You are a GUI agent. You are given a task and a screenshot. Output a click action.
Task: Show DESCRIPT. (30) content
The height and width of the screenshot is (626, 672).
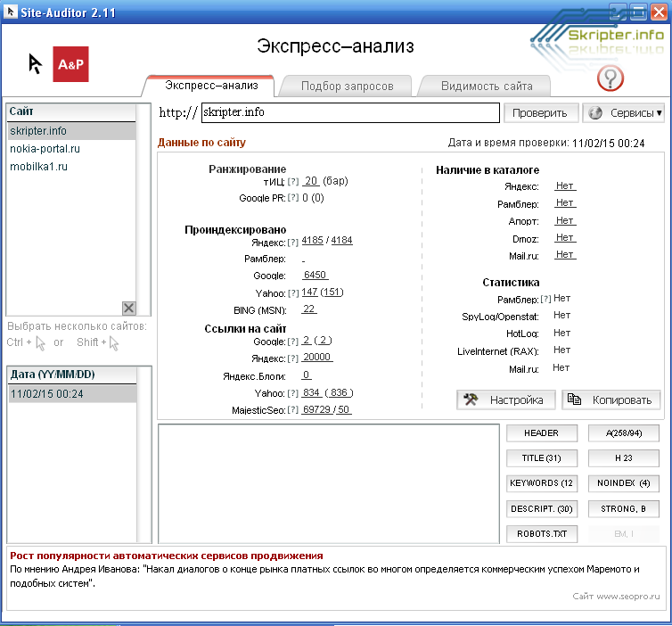click(x=542, y=509)
